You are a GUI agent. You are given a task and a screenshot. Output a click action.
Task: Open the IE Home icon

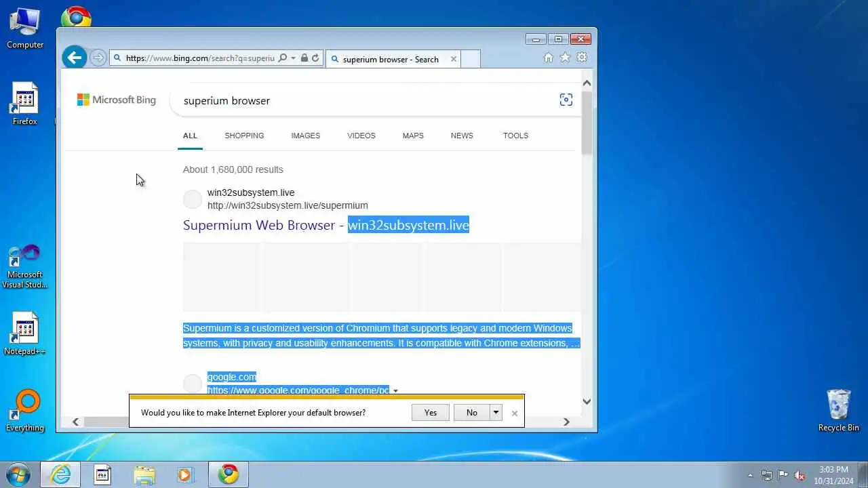pos(549,58)
